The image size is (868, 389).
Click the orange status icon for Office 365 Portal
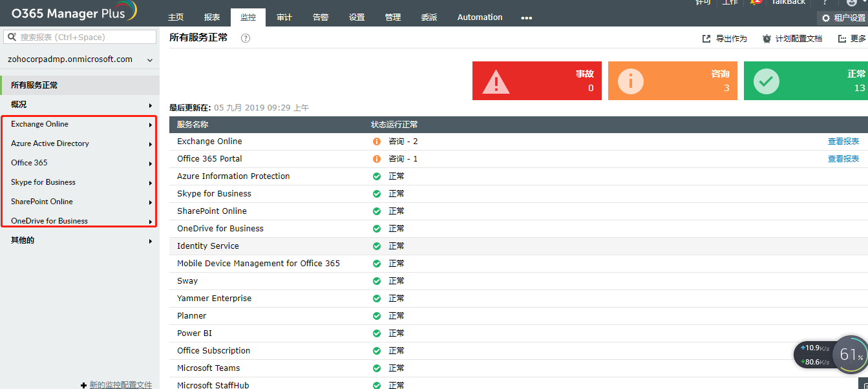click(x=377, y=159)
